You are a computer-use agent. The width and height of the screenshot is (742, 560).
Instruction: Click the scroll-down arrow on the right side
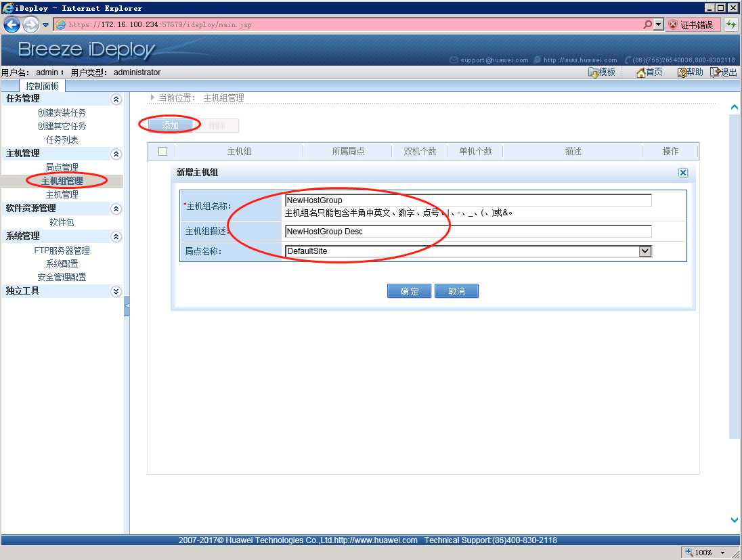point(735,520)
